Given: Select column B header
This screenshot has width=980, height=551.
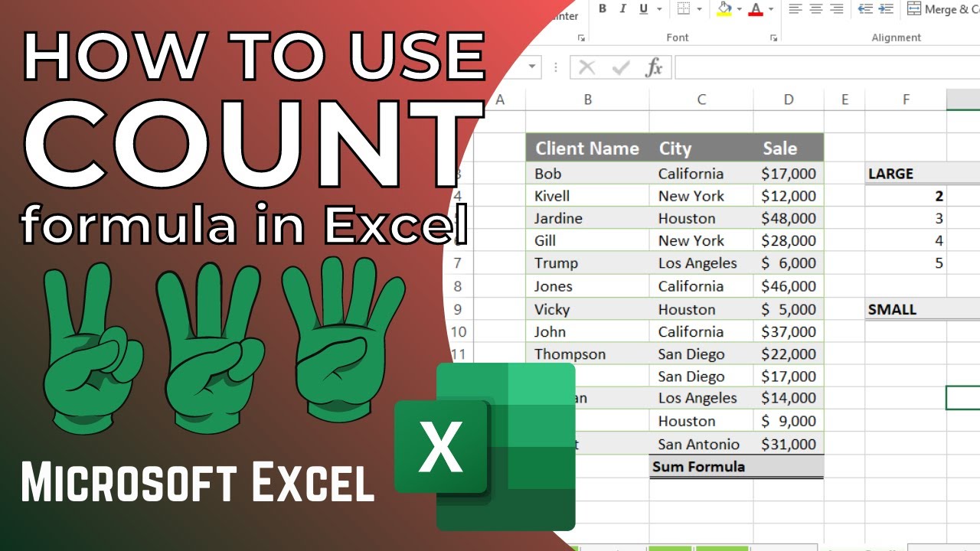Looking at the screenshot, I should click(587, 99).
